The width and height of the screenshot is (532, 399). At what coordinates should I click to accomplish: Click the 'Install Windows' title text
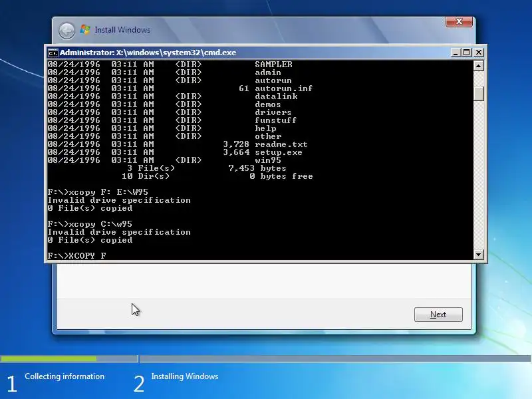pyautogui.click(x=122, y=30)
